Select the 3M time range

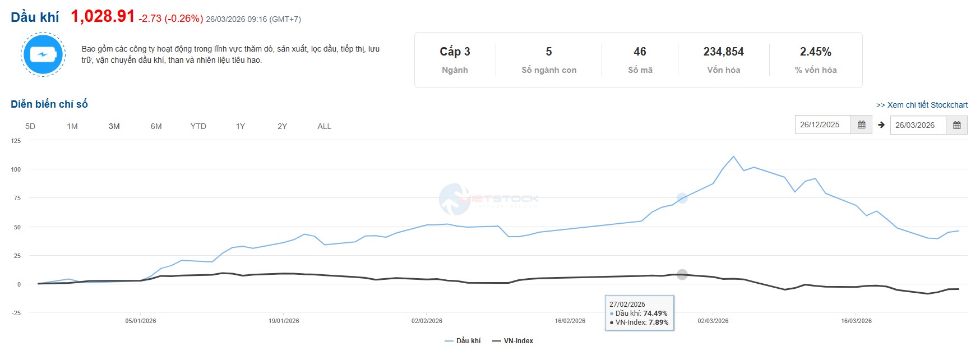click(114, 126)
